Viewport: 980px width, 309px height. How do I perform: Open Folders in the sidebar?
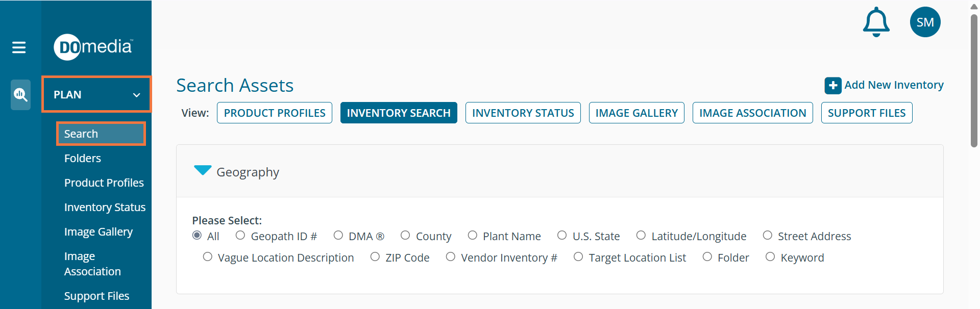tap(83, 158)
